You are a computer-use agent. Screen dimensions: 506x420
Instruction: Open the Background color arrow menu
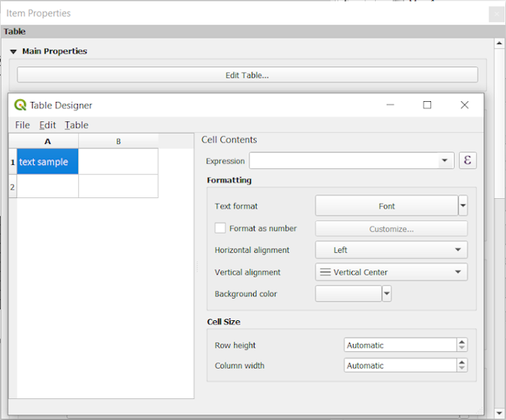coord(387,293)
